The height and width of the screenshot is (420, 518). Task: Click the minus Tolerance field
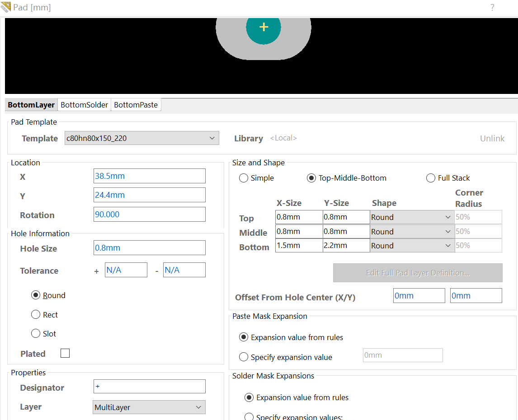(x=184, y=270)
